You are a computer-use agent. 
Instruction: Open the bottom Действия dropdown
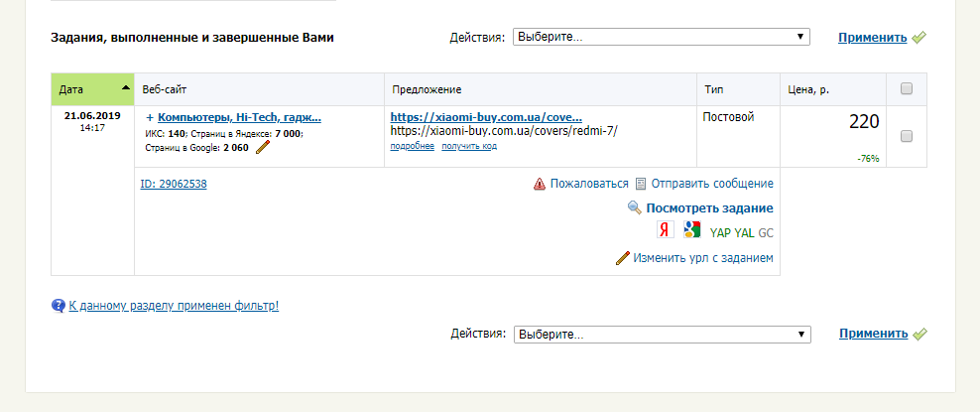[662, 334]
